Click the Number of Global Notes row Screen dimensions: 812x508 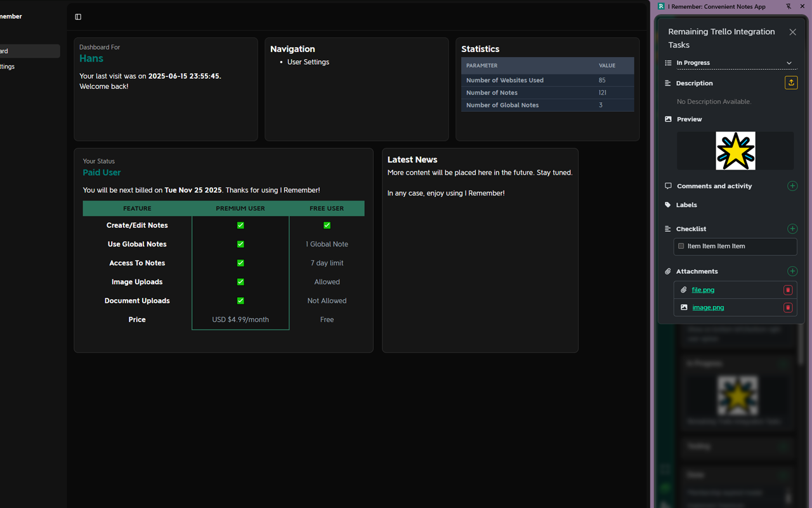point(547,105)
